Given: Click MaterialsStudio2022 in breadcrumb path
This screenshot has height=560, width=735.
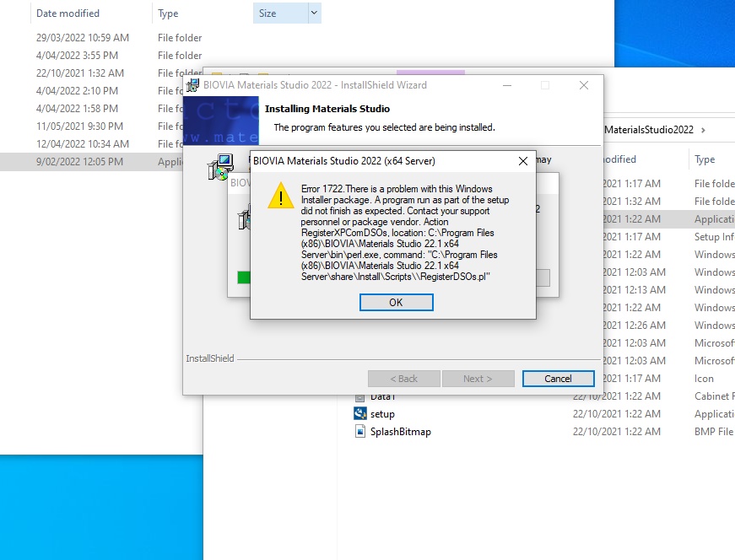Looking at the screenshot, I should 648,130.
